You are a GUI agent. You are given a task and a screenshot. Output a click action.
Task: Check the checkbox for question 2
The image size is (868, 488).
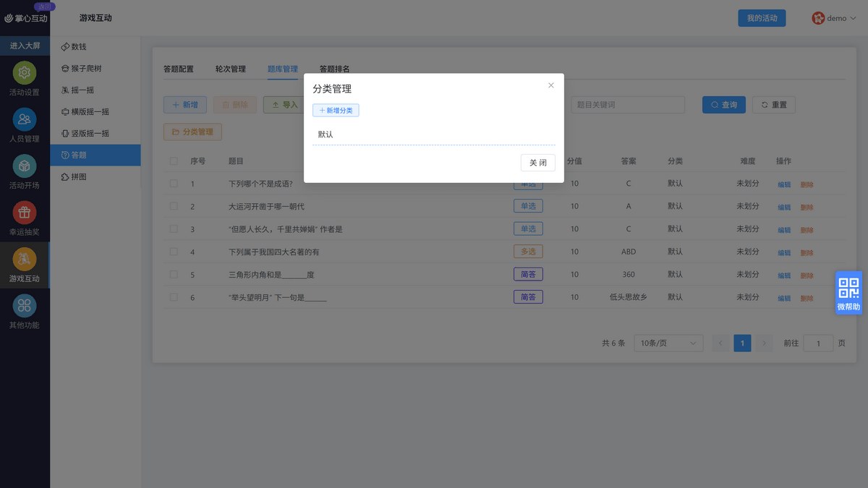[x=174, y=206]
